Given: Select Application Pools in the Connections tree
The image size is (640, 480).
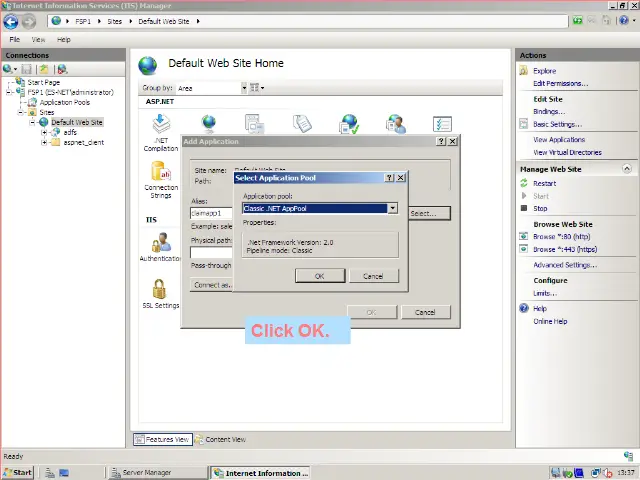Looking at the screenshot, I should click(x=64, y=102).
